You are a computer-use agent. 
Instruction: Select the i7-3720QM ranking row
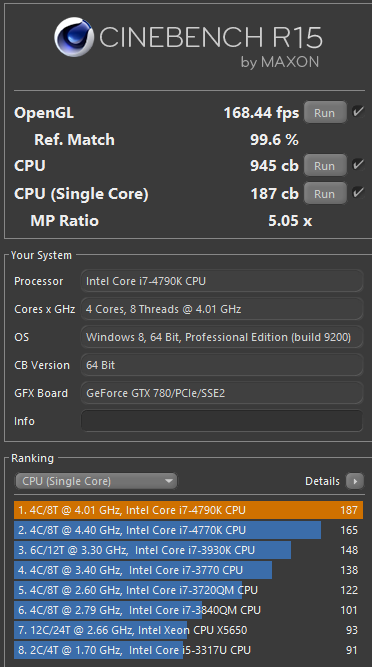tap(188, 590)
